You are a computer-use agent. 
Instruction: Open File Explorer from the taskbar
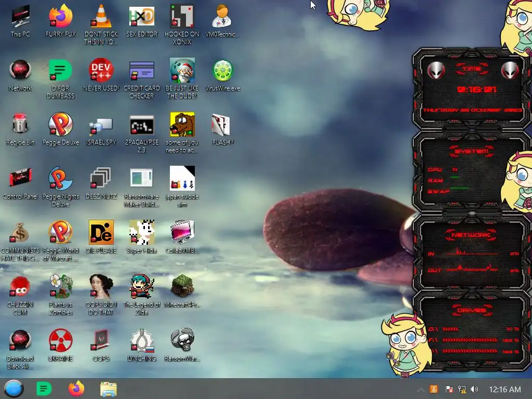109,390
